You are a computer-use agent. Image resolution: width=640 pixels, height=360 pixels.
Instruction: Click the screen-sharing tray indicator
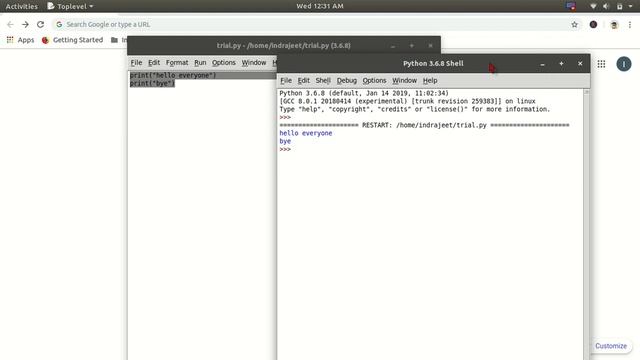pos(571,6)
